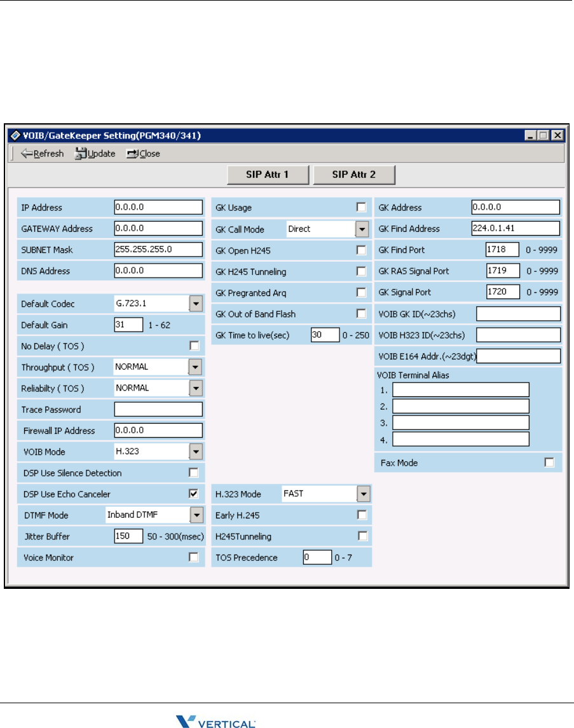Enable Early H.245 checkbox

pos(362,515)
